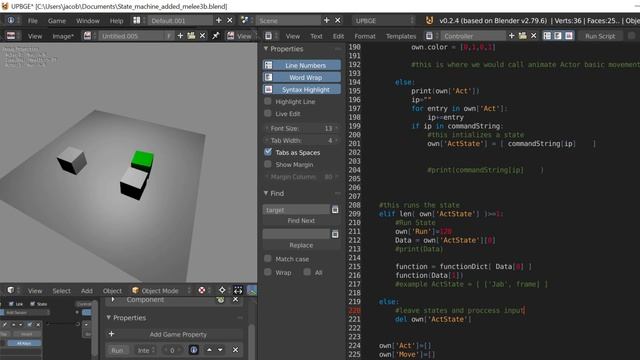
Task: Unlink the Untitled.005 image
Action: (x=202, y=36)
